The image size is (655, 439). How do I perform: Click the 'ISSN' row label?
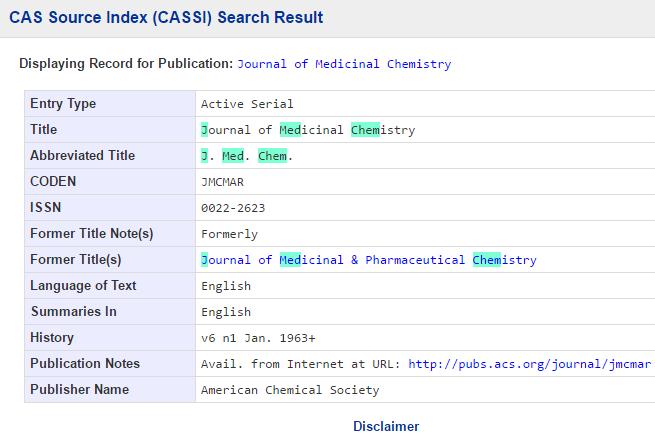coord(46,207)
